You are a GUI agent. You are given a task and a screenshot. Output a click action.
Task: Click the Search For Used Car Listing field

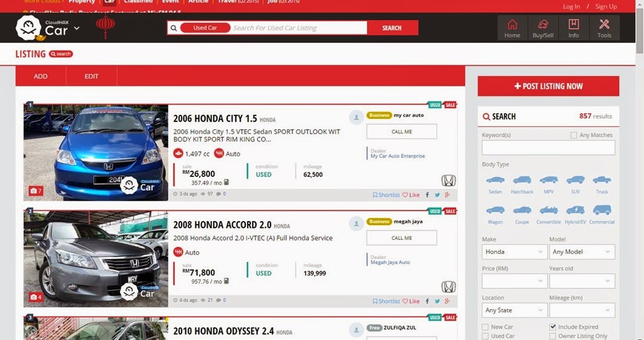[x=298, y=28]
